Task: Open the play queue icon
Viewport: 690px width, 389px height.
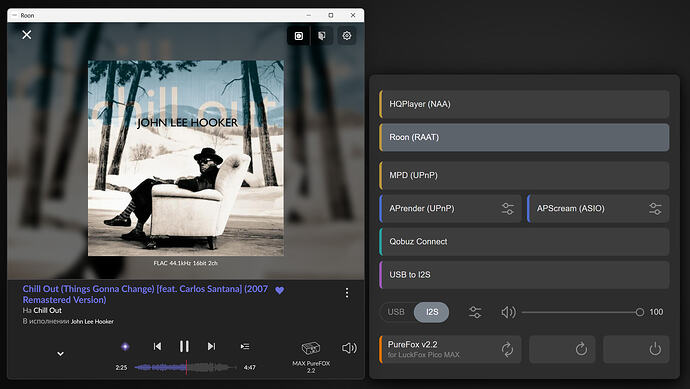Action: point(245,347)
